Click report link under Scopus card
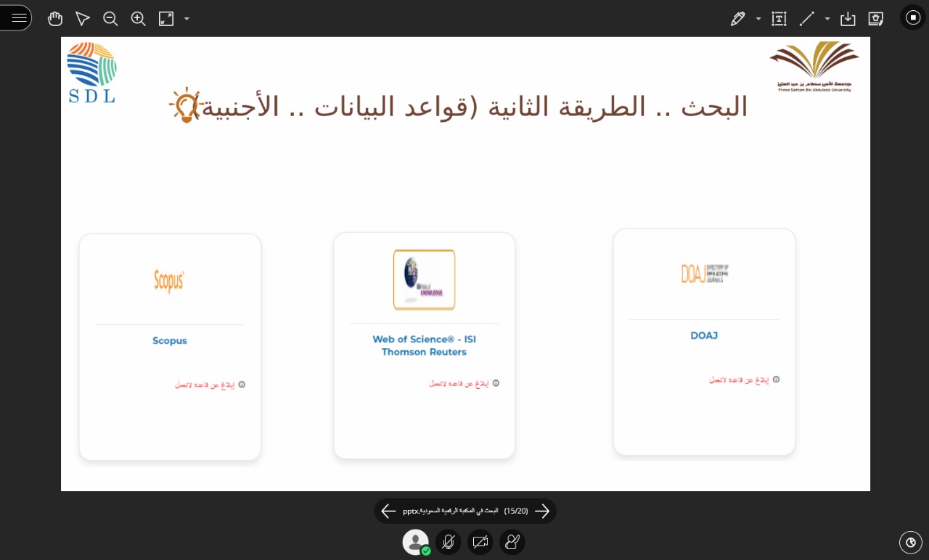Image resolution: width=929 pixels, height=560 pixels. coord(205,384)
